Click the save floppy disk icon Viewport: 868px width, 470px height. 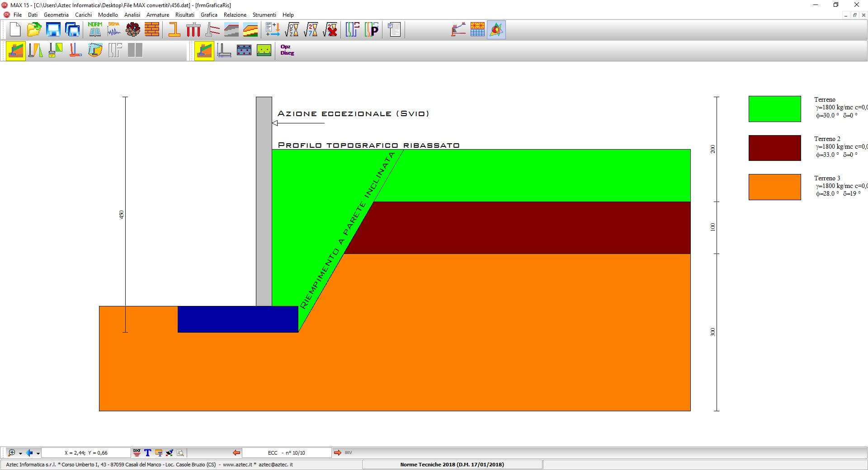coord(53,30)
